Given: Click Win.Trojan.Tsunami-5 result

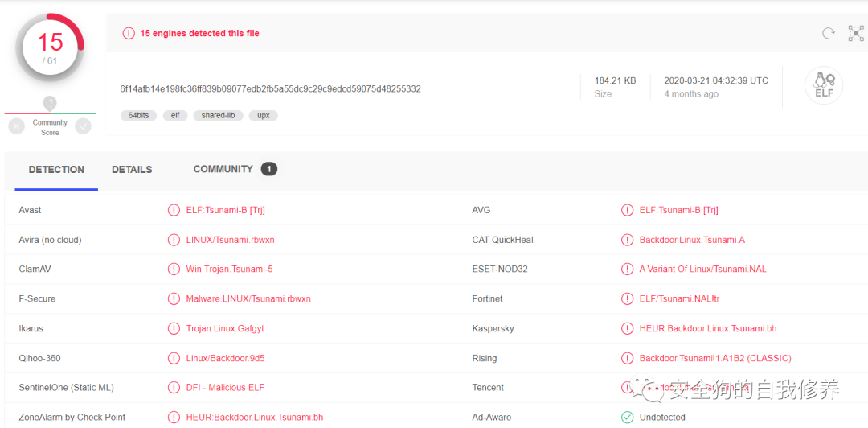Looking at the screenshot, I should click(x=229, y=270).
